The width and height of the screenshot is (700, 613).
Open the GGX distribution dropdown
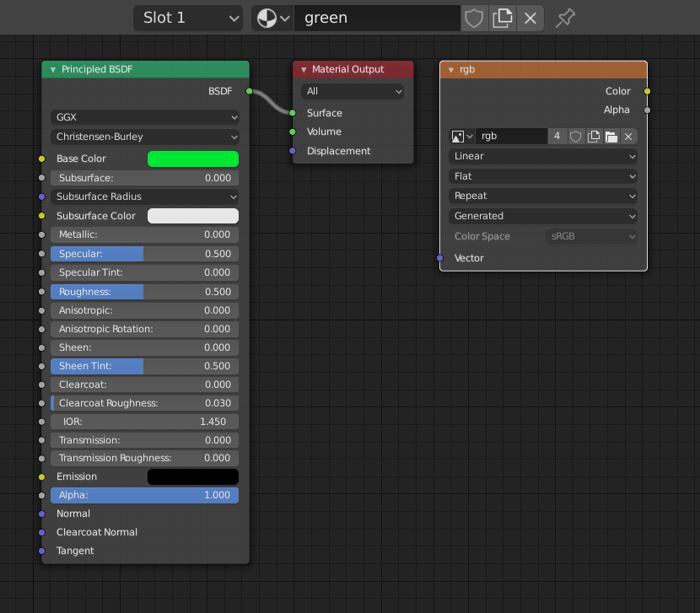click(x=145, y=117)
